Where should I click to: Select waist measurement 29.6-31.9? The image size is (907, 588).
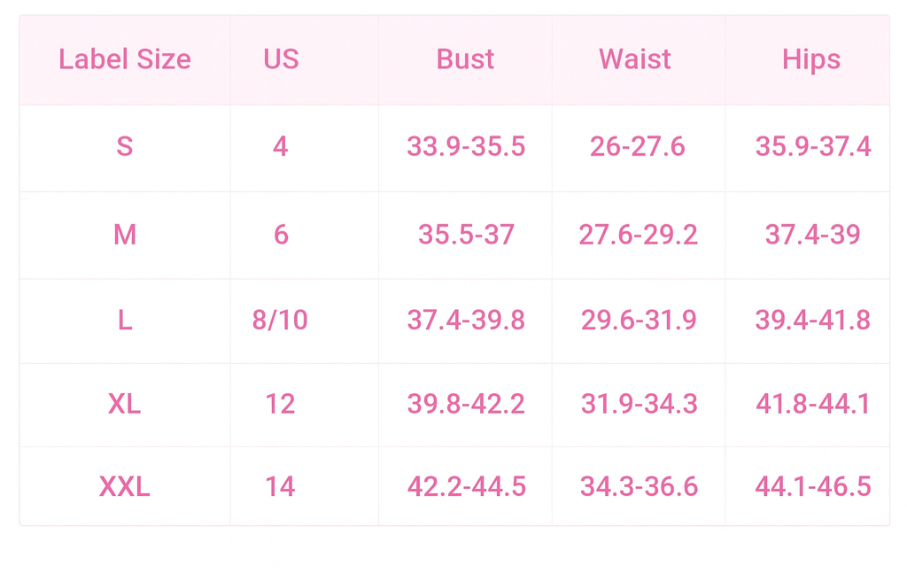(639, 320)
